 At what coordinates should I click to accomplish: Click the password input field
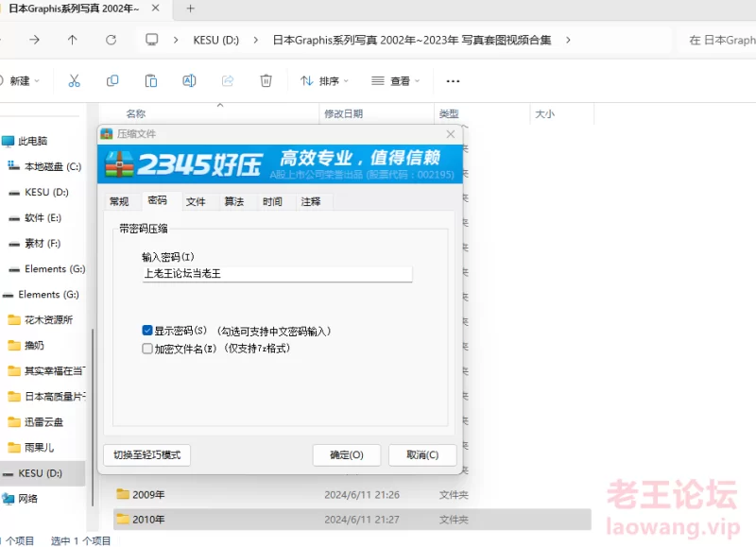[277, 274]
